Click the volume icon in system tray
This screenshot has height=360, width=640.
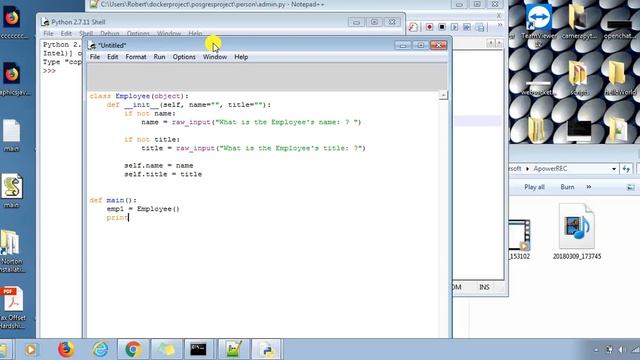point(622,349)
